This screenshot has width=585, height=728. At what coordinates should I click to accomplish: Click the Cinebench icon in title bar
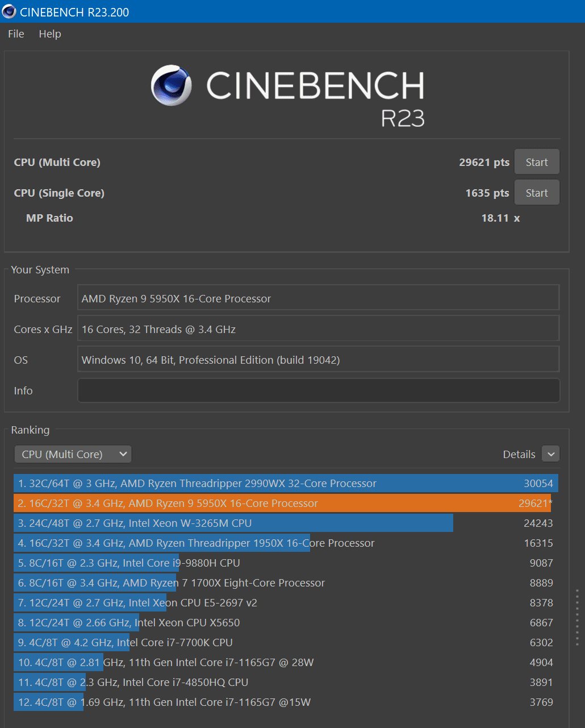[9, 11]
